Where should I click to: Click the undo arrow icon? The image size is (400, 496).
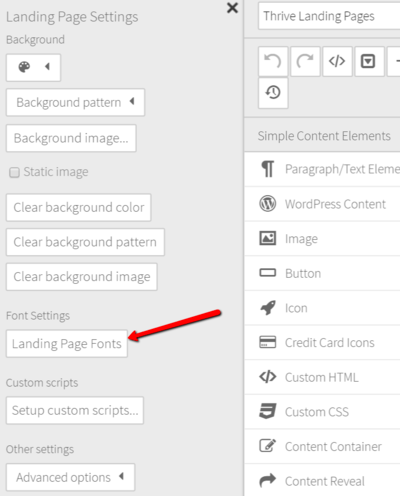(x=273, y=61)
